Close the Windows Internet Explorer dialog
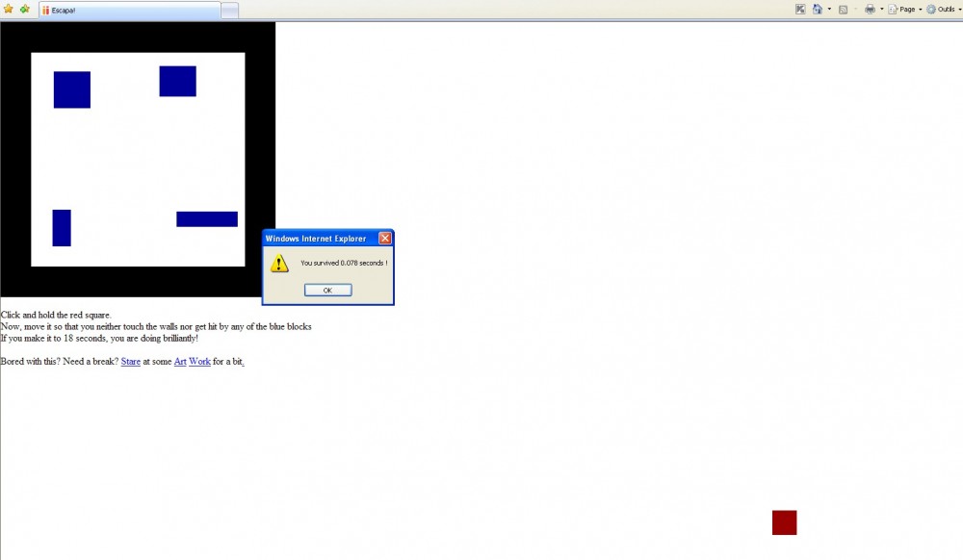 click(385, 239)
